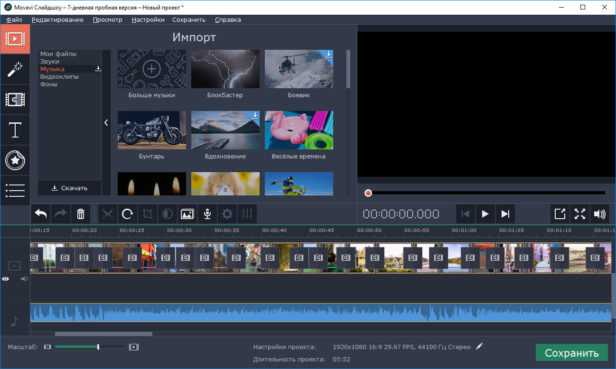Click the trash Delete icon
The image size is (616, 369).
pyautogui.click(x=80, y=214)
